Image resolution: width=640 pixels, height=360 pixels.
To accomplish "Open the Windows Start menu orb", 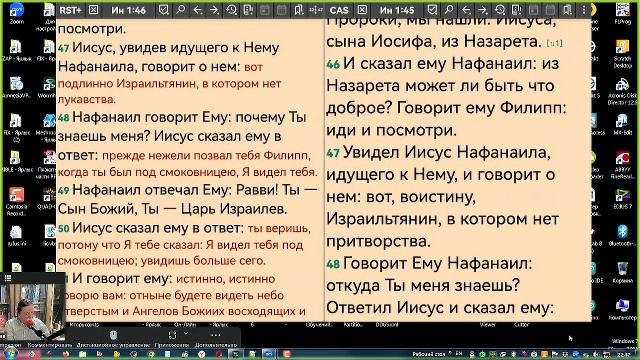I will (x=11, y=353).
